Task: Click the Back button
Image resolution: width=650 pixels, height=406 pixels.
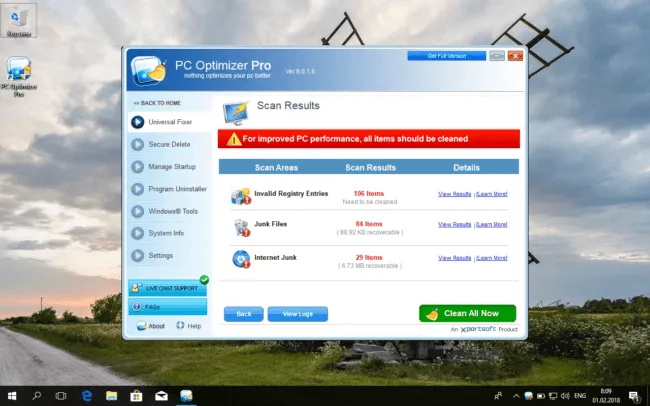Action: pos(244,314)
